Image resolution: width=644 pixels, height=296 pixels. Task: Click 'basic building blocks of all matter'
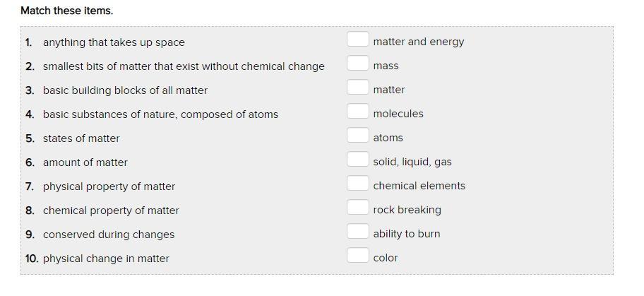(125, 90)
